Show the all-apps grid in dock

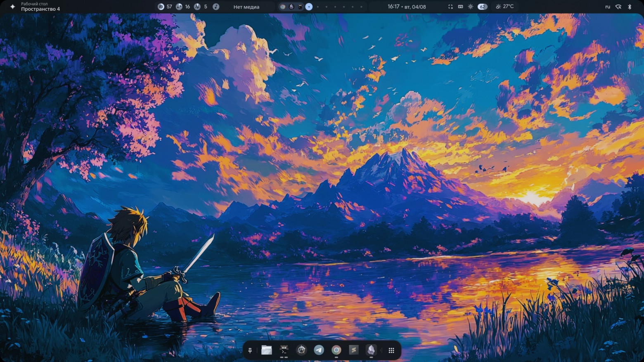391,350
